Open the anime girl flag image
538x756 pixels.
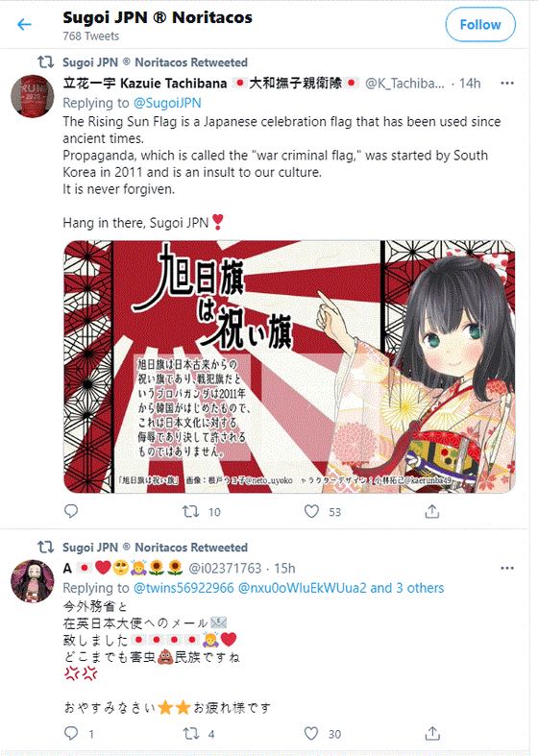(289, 366)
